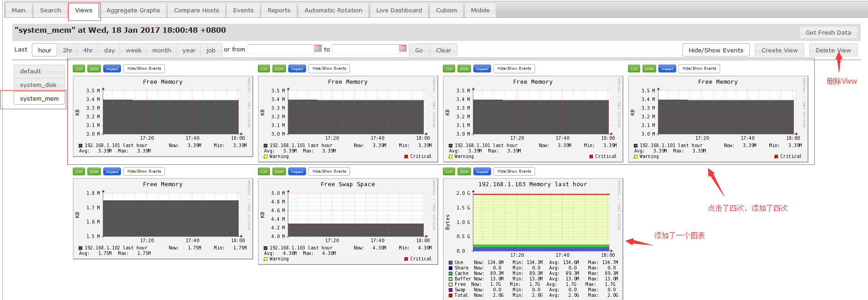Click Inspect icon of third Free Memory graph

[482, 69]
